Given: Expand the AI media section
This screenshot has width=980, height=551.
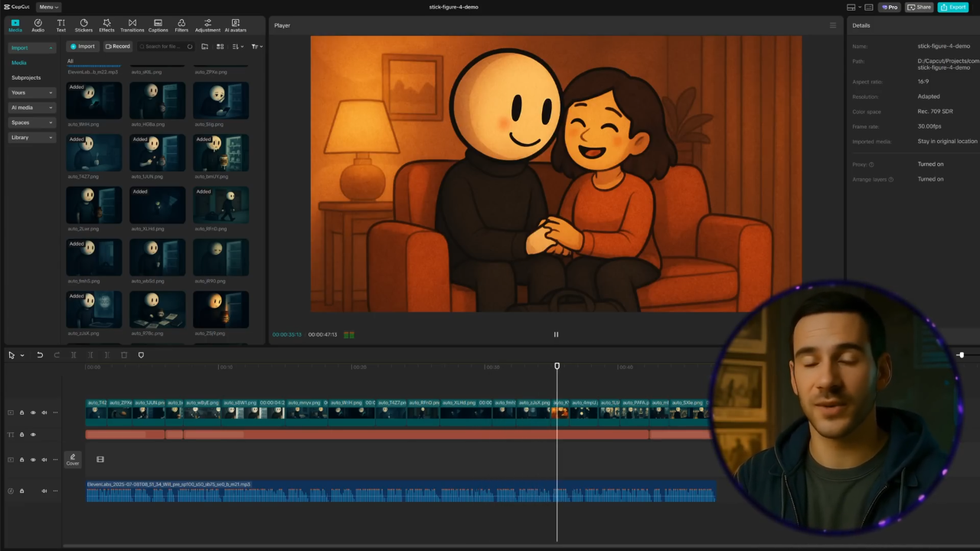Looking at the screenshot, I should click(x=31, y=107).
